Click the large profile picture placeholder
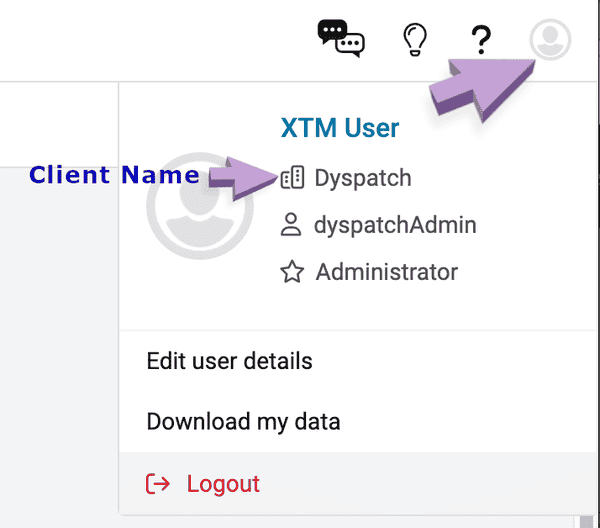The image size is (600, 528). 200,205
